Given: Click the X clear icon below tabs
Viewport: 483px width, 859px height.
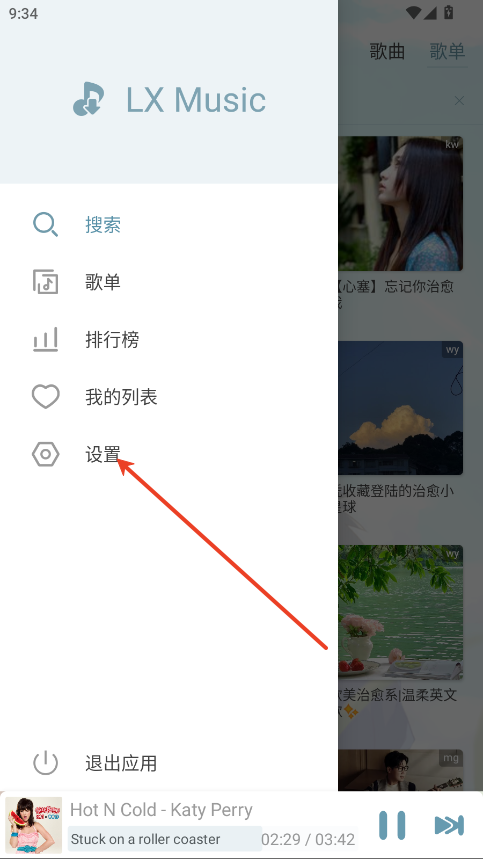Looking at the screenshot, I should (x=459, y=101).
